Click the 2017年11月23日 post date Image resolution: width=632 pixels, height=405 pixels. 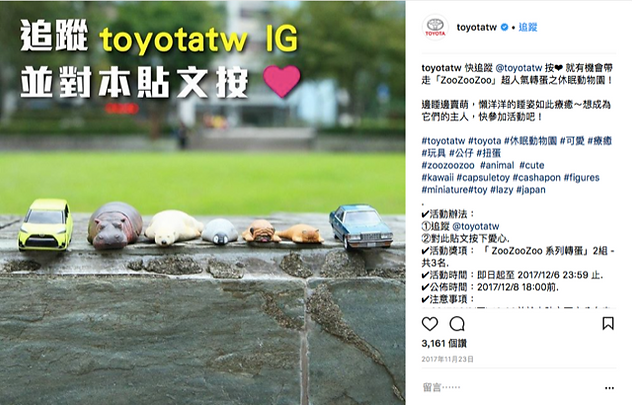pos(447,359)
